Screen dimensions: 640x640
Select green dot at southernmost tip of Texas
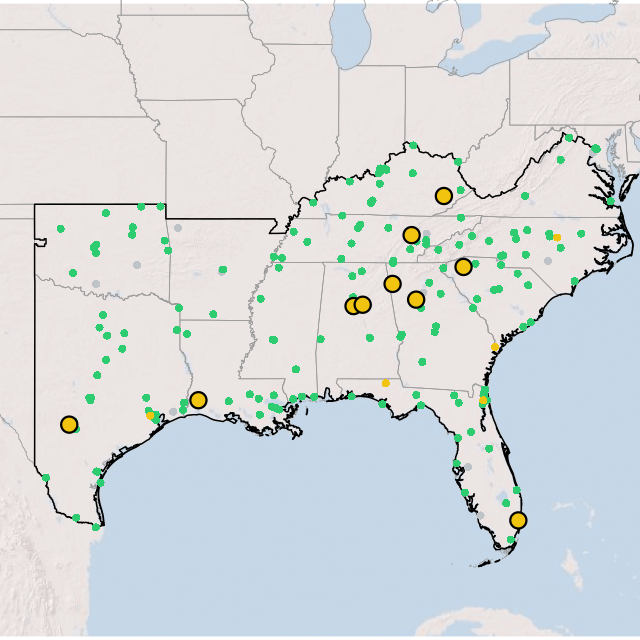pyautogui.click(x=96, y=527)
